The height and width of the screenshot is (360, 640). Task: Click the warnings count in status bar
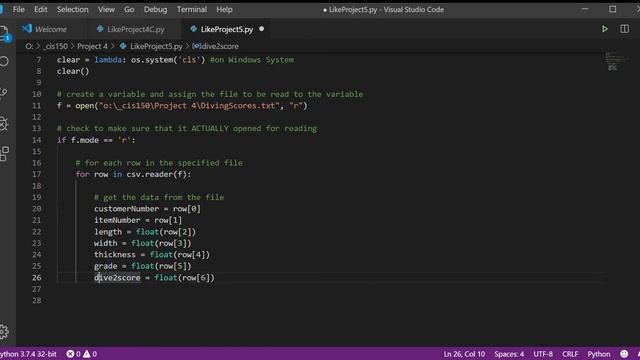point(90,354)
